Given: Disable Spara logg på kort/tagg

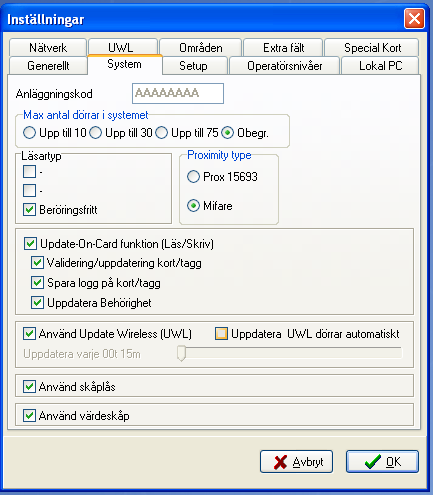Looking at the screenshot, I should pyautogui.click(x=37, y=283).
